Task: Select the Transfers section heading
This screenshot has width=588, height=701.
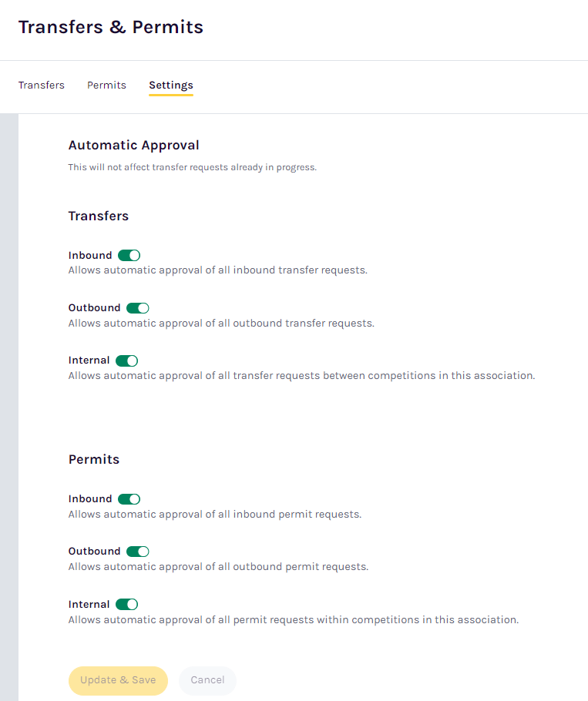Action: pyautogui.click(x=99, y=216)
